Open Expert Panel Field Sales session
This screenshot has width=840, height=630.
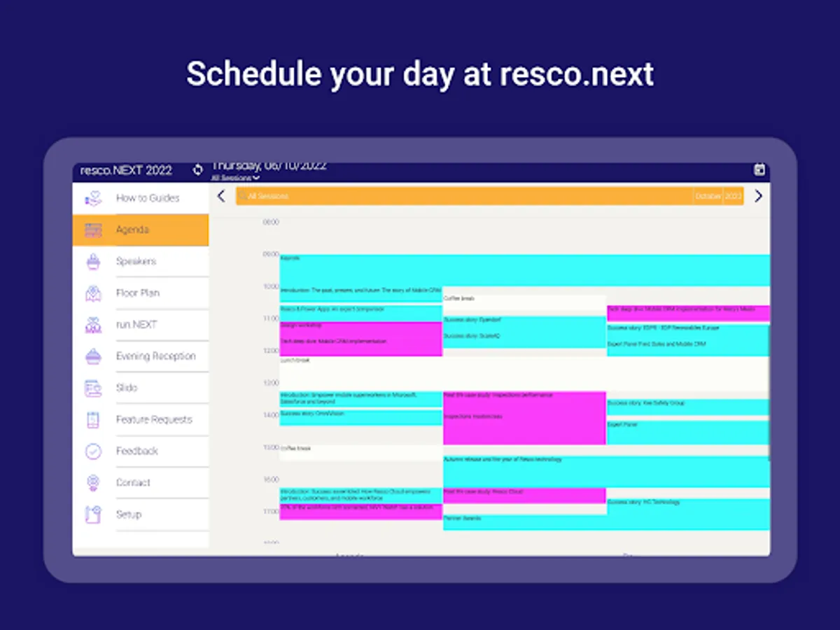click(x=688, y=347)
